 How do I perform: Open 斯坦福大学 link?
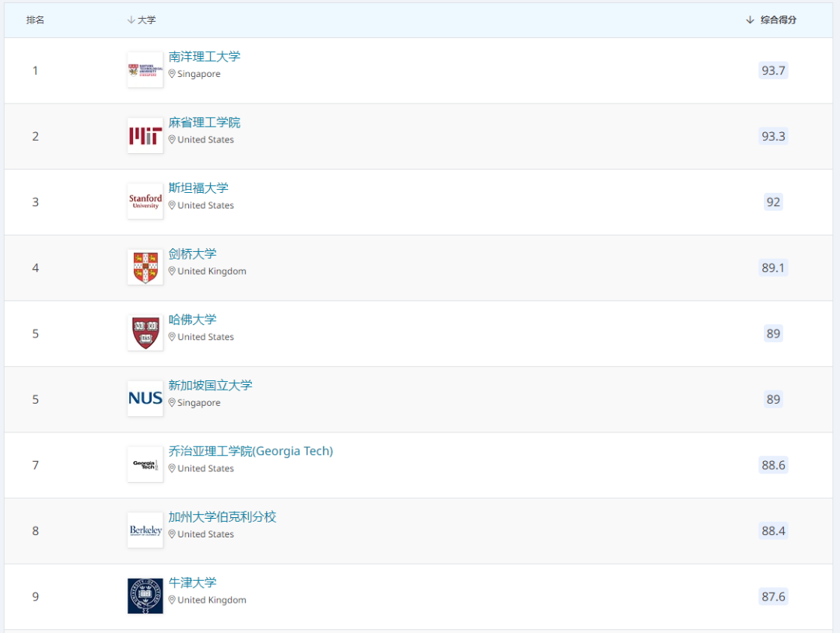point(198,188)
